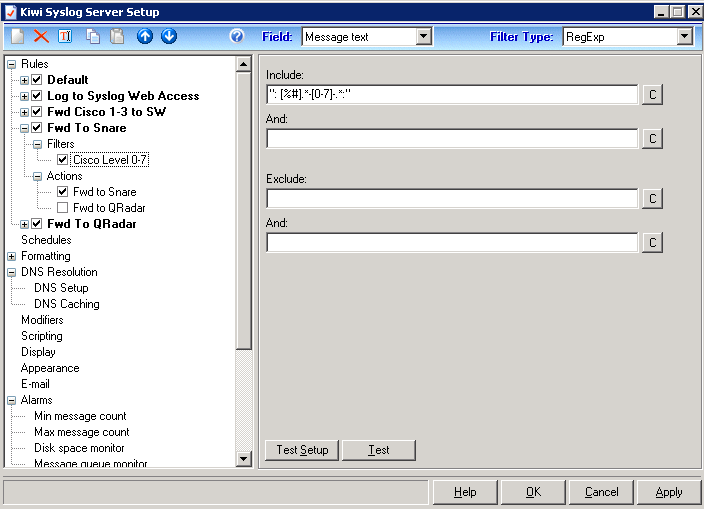This screenshot has width=704, height=509.
Task: Collapse the Filters node under Fwd To Snare
Action: [x=38, y=145]
